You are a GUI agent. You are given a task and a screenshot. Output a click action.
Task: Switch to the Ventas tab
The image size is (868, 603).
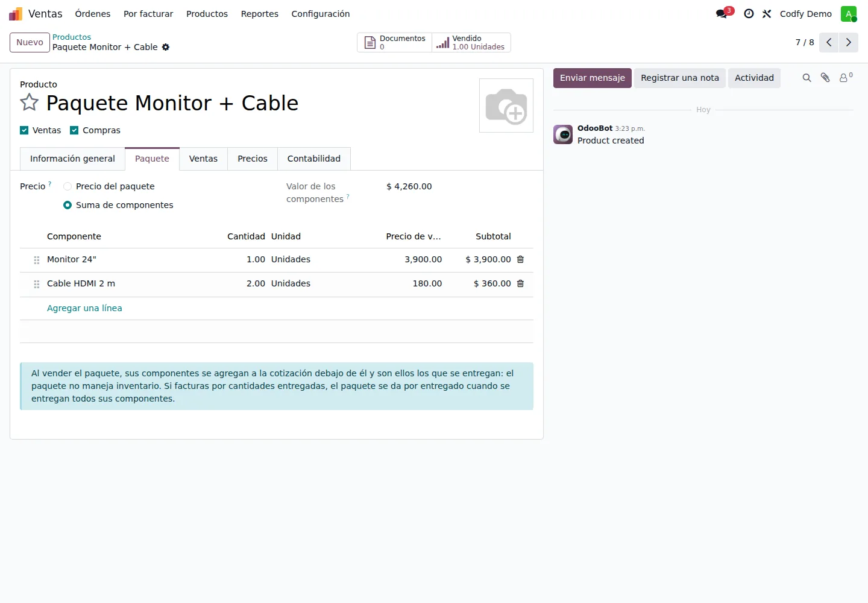coord(203,159)
